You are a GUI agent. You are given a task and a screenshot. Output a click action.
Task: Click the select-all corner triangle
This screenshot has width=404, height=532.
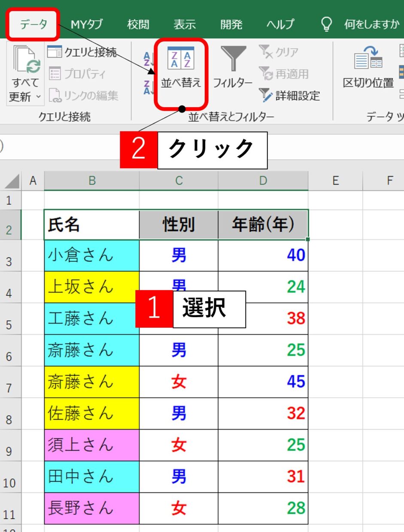12,181
